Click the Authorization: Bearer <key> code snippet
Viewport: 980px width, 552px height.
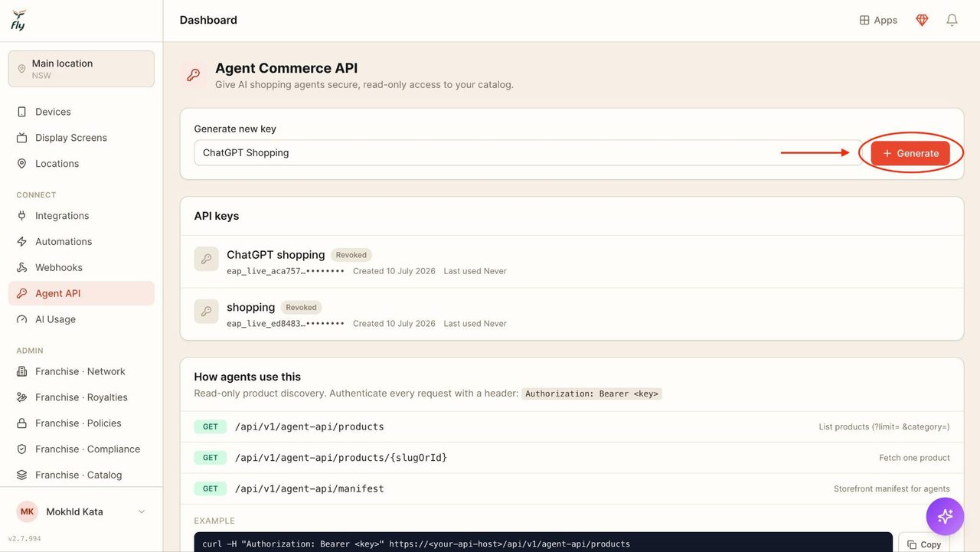point(592,394)
